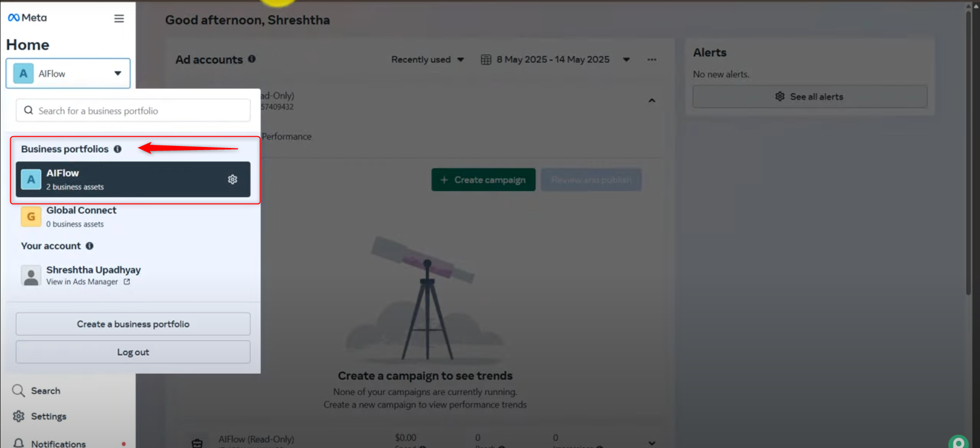Collapse sidebar with hamburger menu icon
The height and width of the screenshot is (448, 980).
coord(119,18)
